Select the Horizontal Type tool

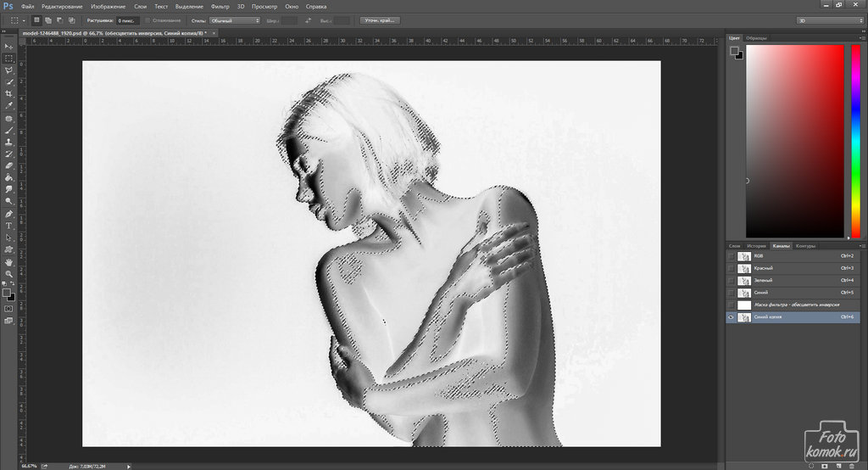(x=8, y=227)
